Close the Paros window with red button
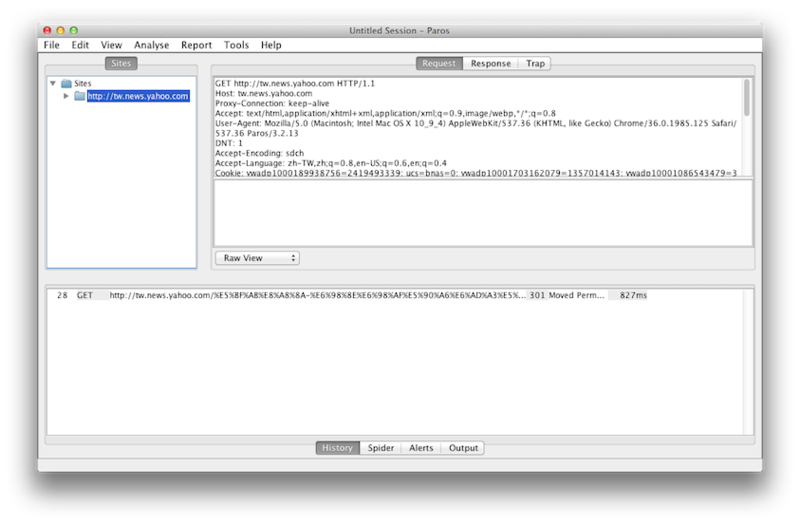 pyautogui.click(x=47, y=31)
